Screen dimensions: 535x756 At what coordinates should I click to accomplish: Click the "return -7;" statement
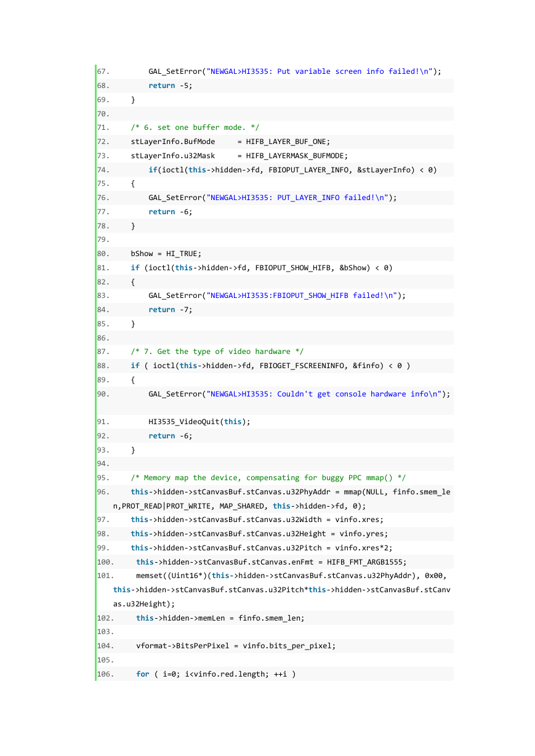coord(171,310)
